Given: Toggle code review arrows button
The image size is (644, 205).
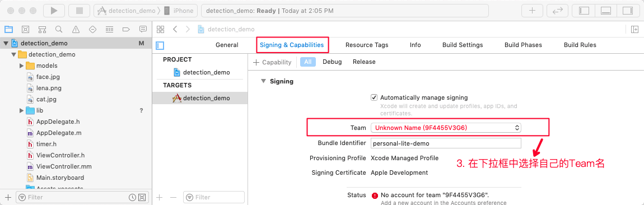Looking at the screenshot, I should [x=557, y=11].
